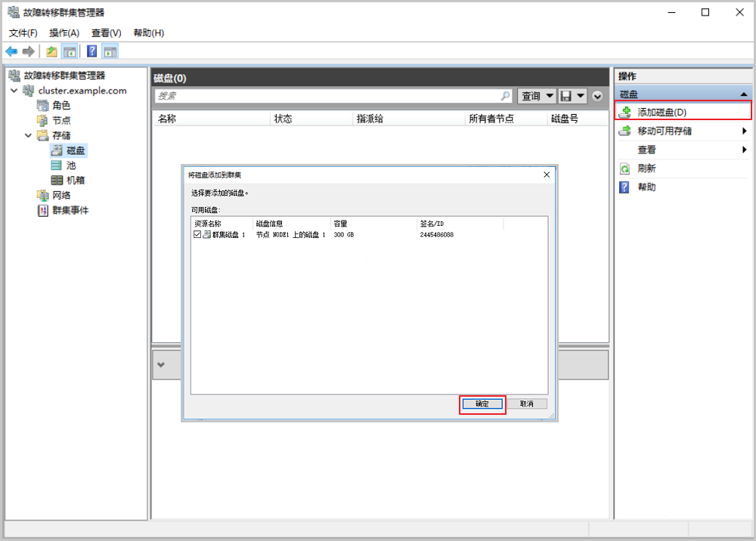This screenshot has height=541, width=756.
Task: Open the 操作(A) menu
Action: [64, 32]
